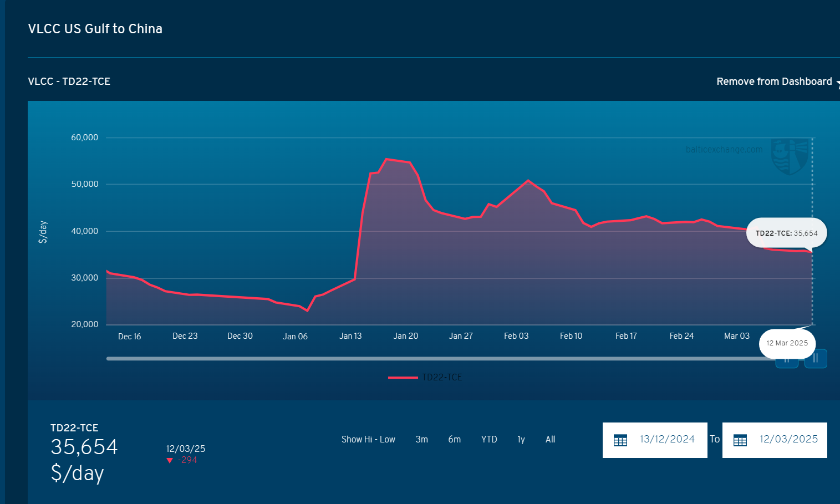Click the 12 Mar 2025 date label

787,343
